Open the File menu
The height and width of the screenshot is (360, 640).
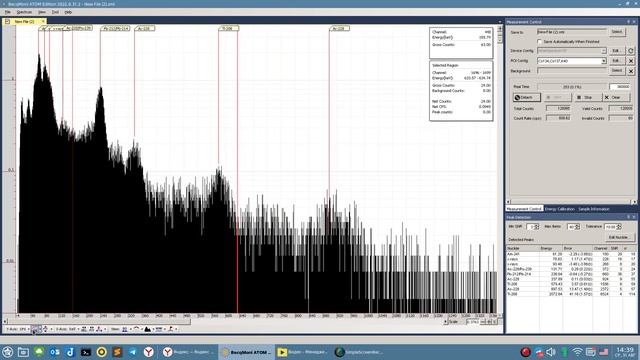point(7,12)
